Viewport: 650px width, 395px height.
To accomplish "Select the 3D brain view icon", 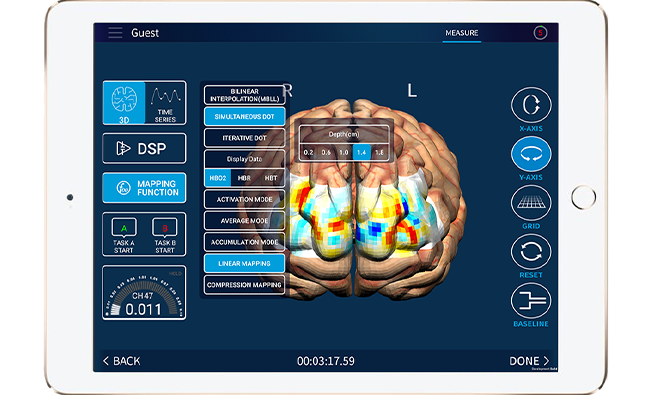I will click(124, 103).
